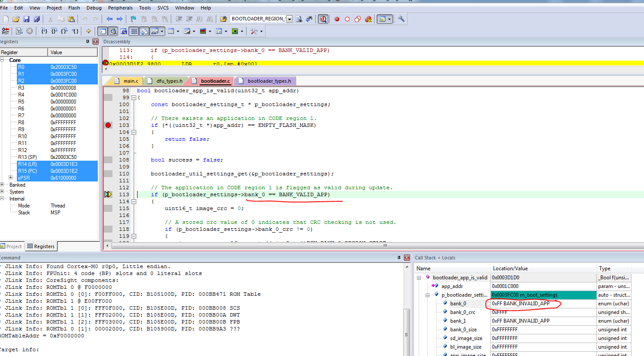Run the program with the Run icon

pos(19,31)
